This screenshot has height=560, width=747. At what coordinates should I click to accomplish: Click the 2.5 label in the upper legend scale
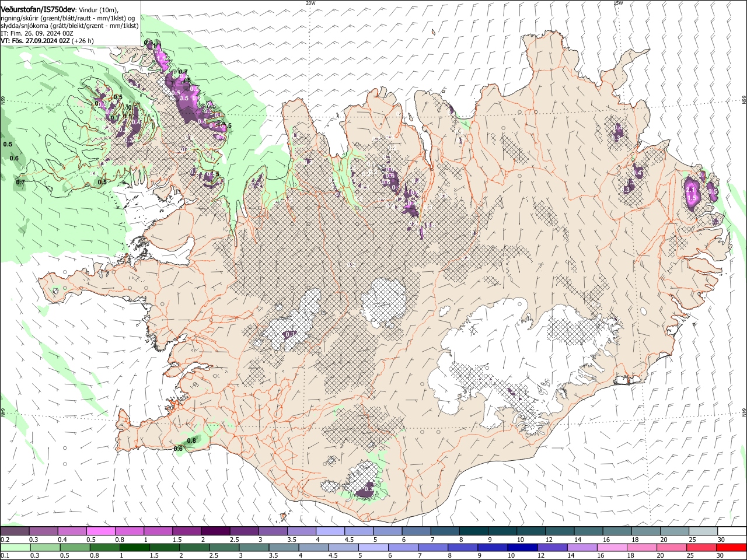pos(235,540)
